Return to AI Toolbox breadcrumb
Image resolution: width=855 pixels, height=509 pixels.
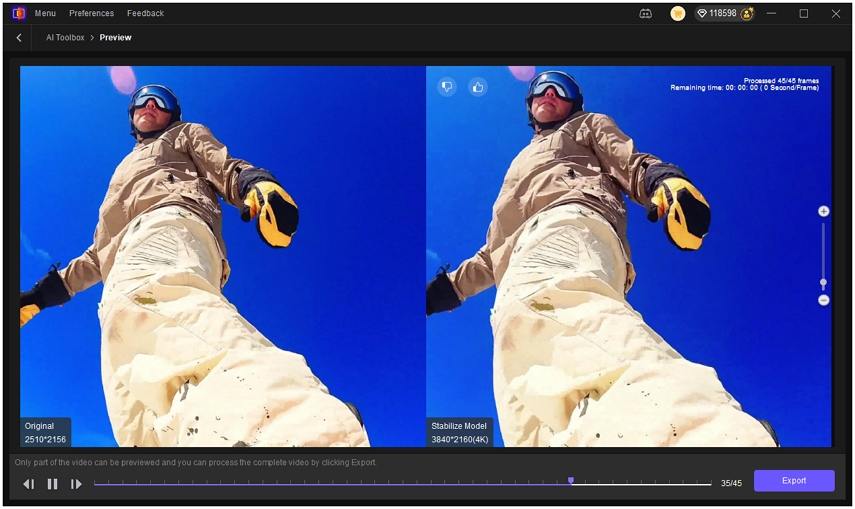tap(65, 38)
